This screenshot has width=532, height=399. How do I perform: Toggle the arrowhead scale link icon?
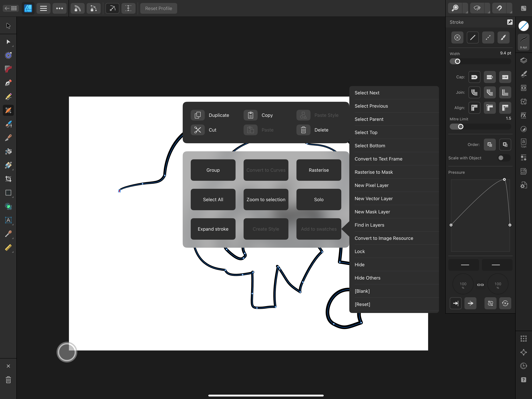point(480,285)
